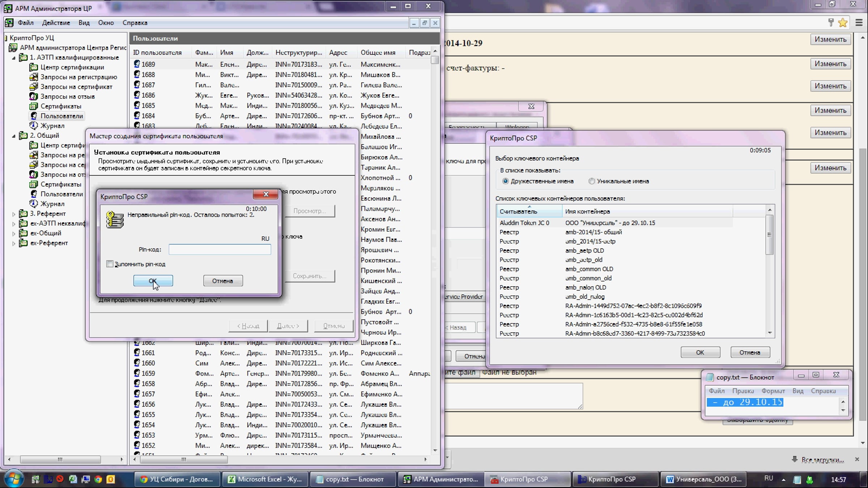Click the Notepad icon in copy.txt title bar
The height and width of the screenshot is (488, 868).
coord(710,377)
